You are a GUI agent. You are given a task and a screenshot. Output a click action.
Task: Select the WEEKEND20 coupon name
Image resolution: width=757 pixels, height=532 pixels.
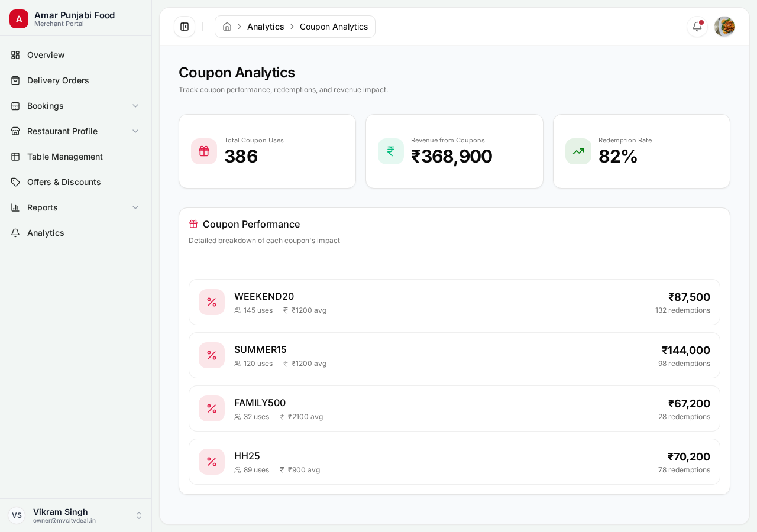tap(264, 296)
